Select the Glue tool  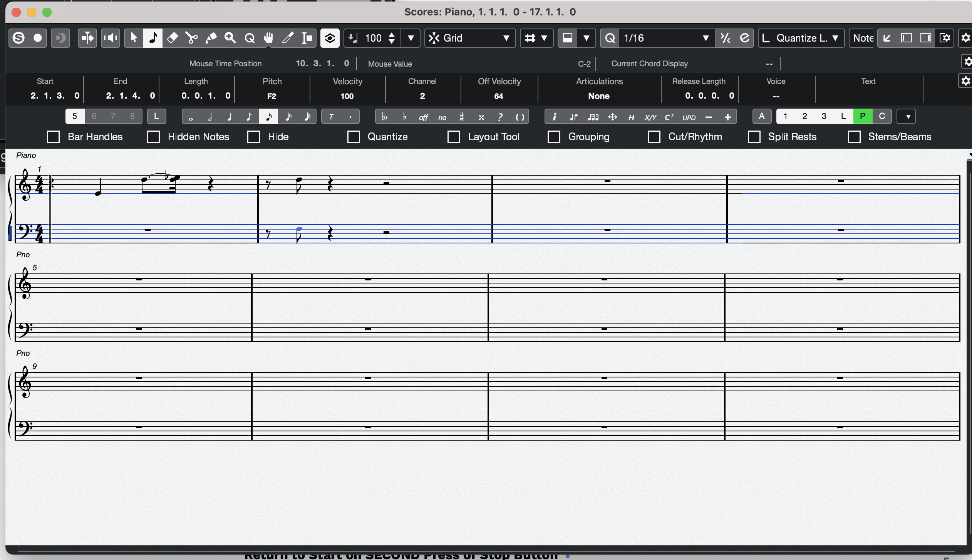click(x=211, y=38)
